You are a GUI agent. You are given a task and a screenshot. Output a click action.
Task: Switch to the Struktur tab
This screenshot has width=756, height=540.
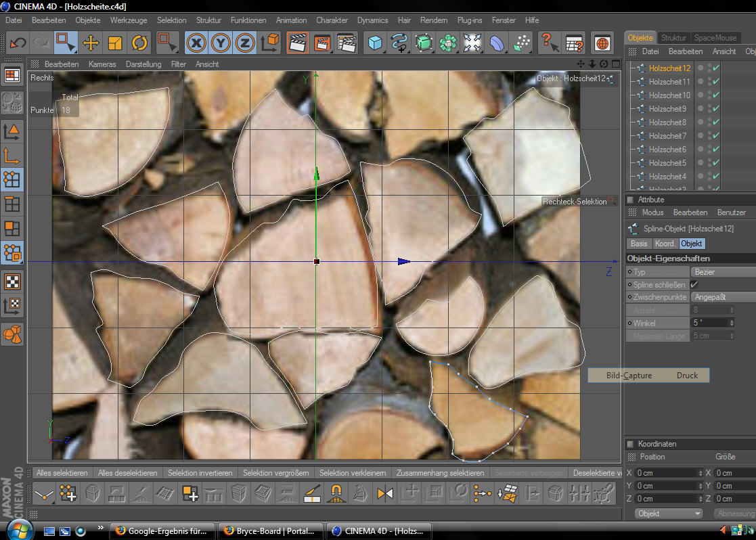[x=673, y=38]
